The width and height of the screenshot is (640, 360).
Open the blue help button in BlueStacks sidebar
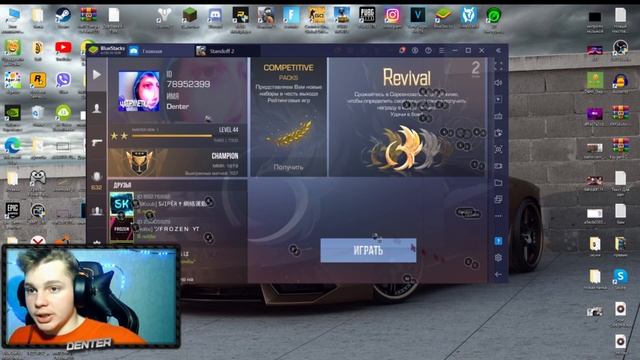tap(498, 241)
